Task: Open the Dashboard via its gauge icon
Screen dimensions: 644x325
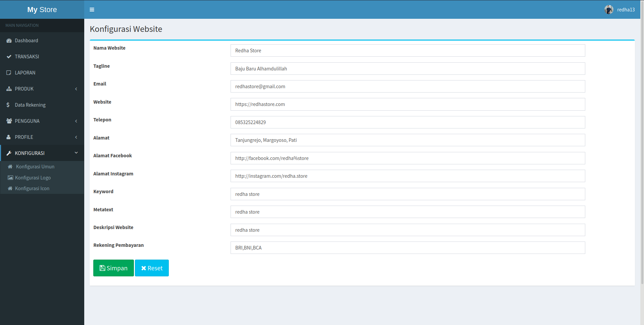Action: (x=9, y=41)
